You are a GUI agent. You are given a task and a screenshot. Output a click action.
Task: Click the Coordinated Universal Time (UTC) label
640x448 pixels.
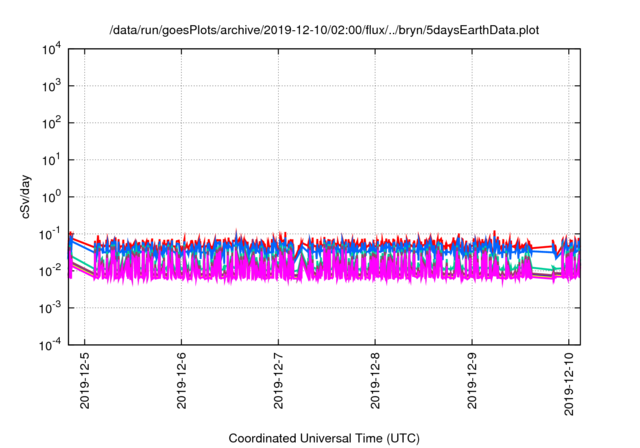tap(324, 438)
